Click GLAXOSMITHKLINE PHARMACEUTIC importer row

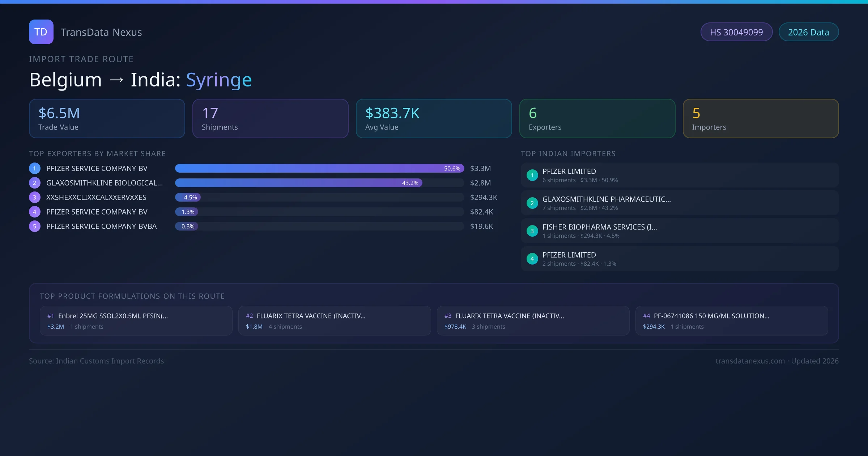tap(679, 203)
